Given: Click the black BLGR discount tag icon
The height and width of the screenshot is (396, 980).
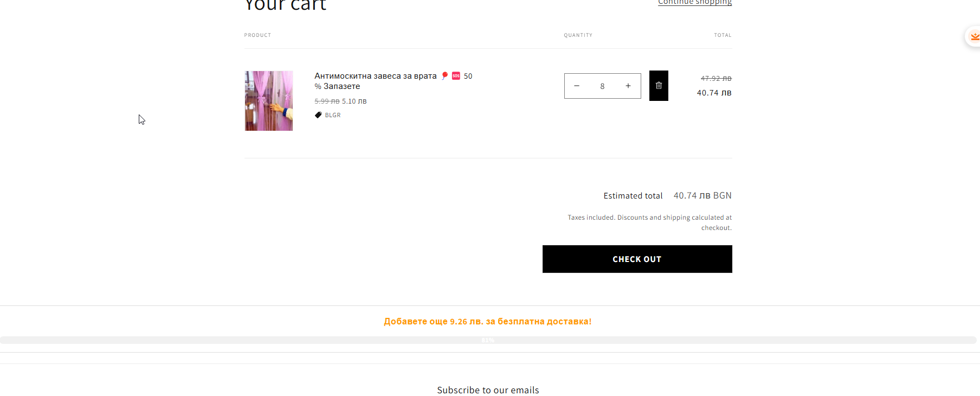Looking at the screenshot, I should (x=318, y=115).
